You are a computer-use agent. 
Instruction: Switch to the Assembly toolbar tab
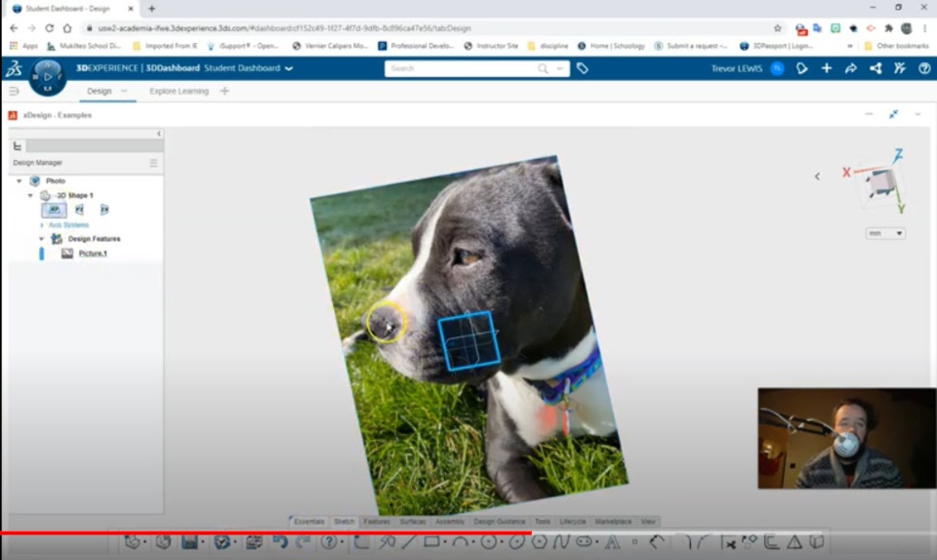tap(449, 521)
